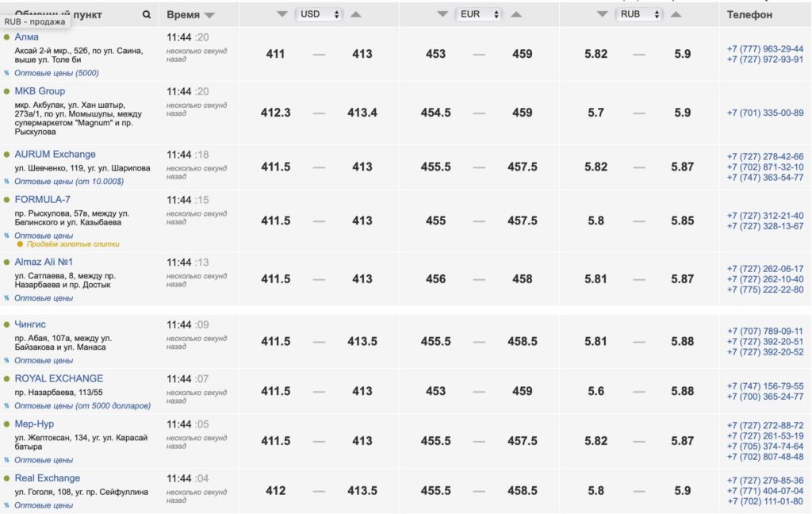
Task: Open AURUM Exchange wholesale prices link
Action: [x=69, y=182]
